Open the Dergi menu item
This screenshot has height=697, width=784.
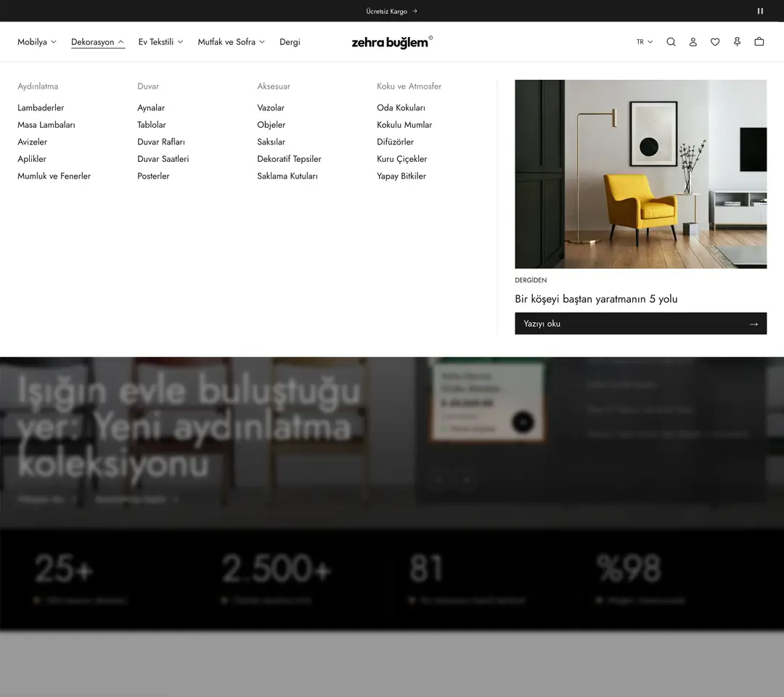pyautogui.click(x=290, y=42)
